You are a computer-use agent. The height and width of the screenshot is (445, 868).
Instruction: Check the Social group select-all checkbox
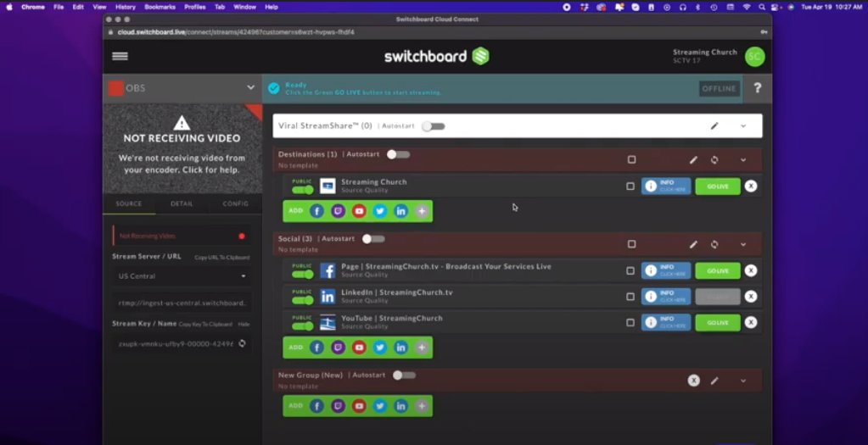pos(631,244)
